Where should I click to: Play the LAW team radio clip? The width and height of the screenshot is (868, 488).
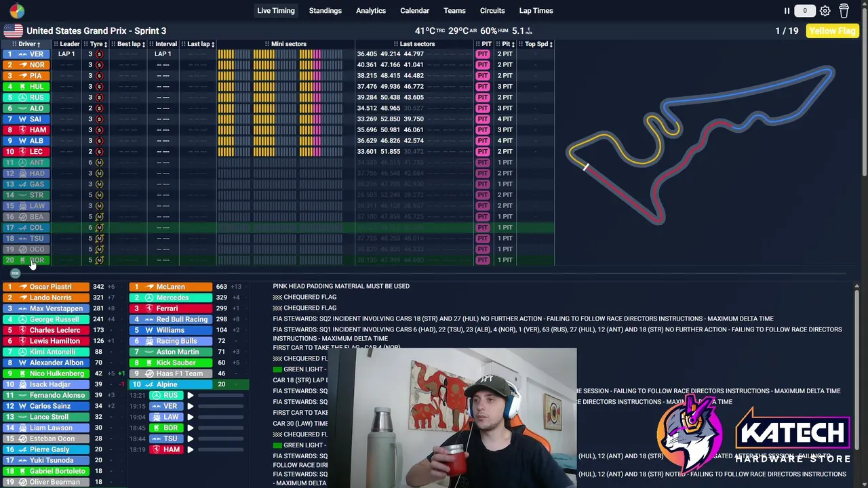pos(190,417)
